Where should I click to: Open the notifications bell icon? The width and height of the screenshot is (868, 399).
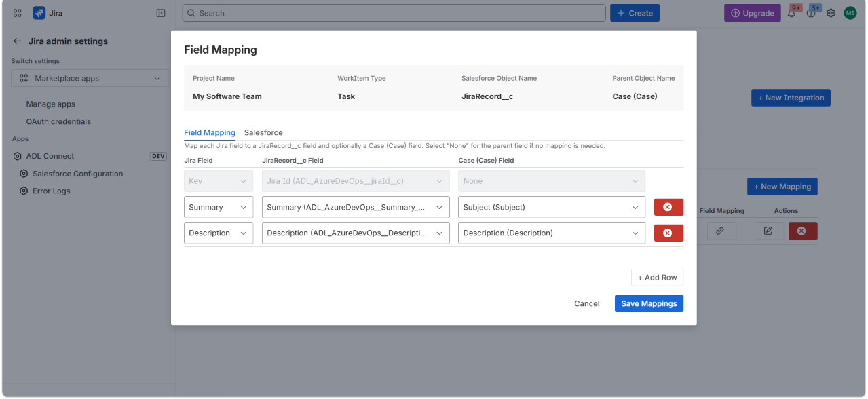tap(791, 13)
